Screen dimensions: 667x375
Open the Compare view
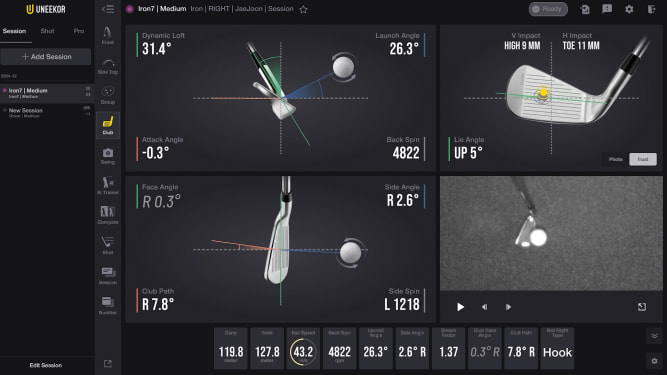108,215
